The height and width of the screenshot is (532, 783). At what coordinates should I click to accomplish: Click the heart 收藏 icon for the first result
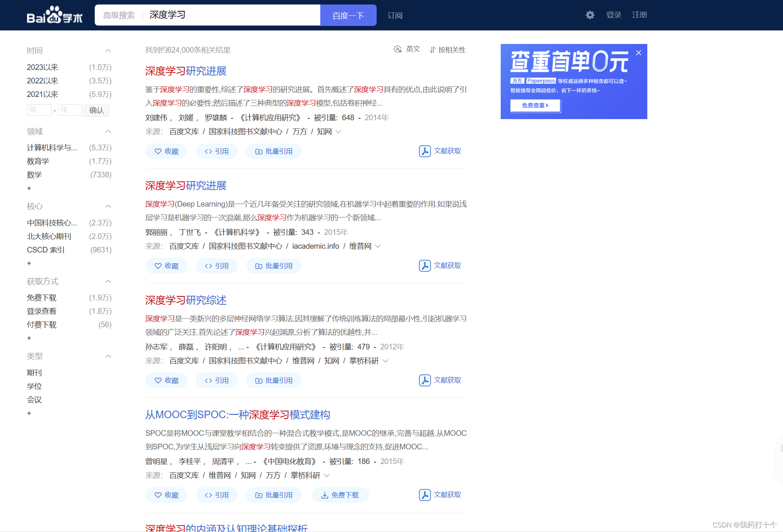click(x=158, y=151)
